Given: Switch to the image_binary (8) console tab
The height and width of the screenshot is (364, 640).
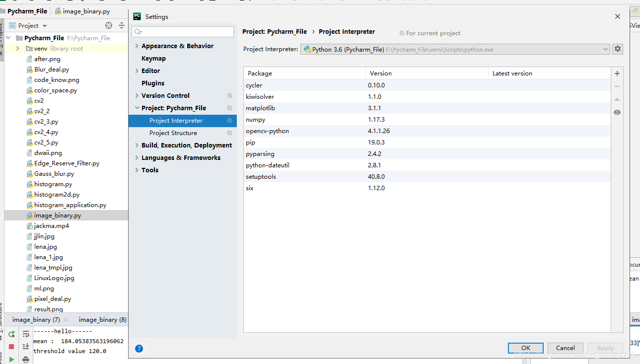Looking at the screenshot, I should click(102, 319).
